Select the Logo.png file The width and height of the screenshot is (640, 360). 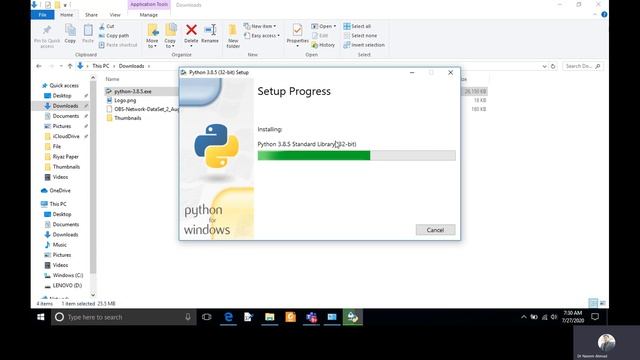coord(125,100)
